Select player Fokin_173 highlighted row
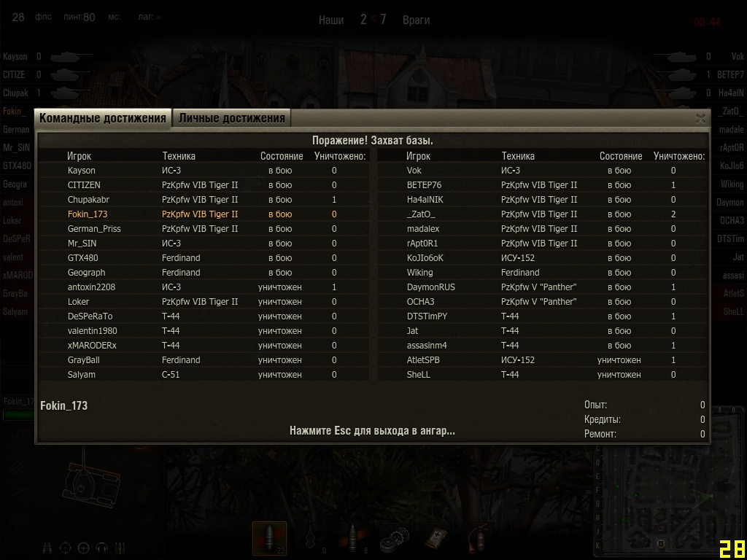The width and height of the screenshot is (747, 560). pyautogui.click(x=204, y=214)
